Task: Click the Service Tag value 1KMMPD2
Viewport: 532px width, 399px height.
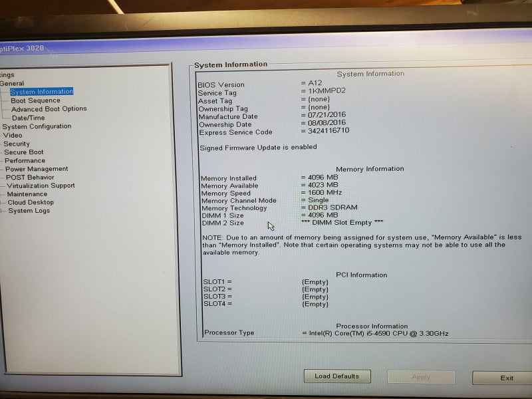Action: tap(327, 91)
